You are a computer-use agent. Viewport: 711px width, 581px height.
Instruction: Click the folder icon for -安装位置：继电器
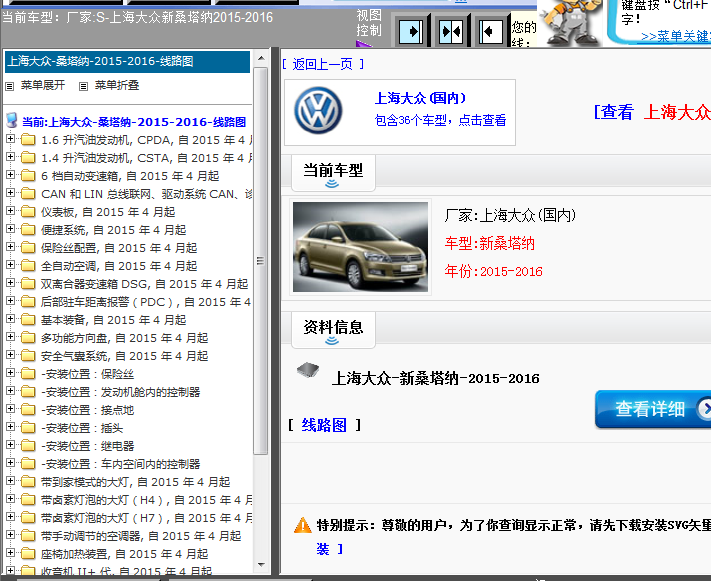28,446
